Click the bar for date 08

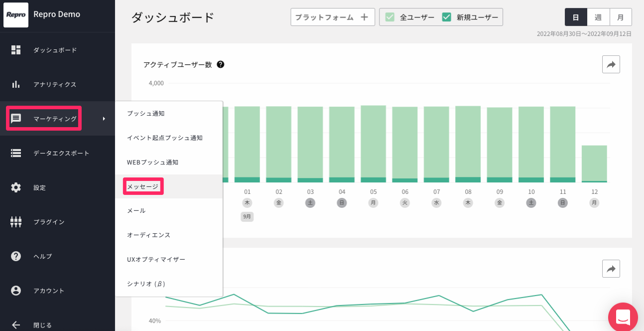pyautogui.click(x=468, y=144)
